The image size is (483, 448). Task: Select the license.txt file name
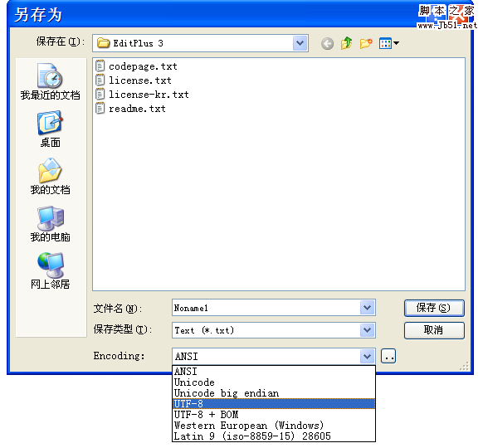click(140, 80)
